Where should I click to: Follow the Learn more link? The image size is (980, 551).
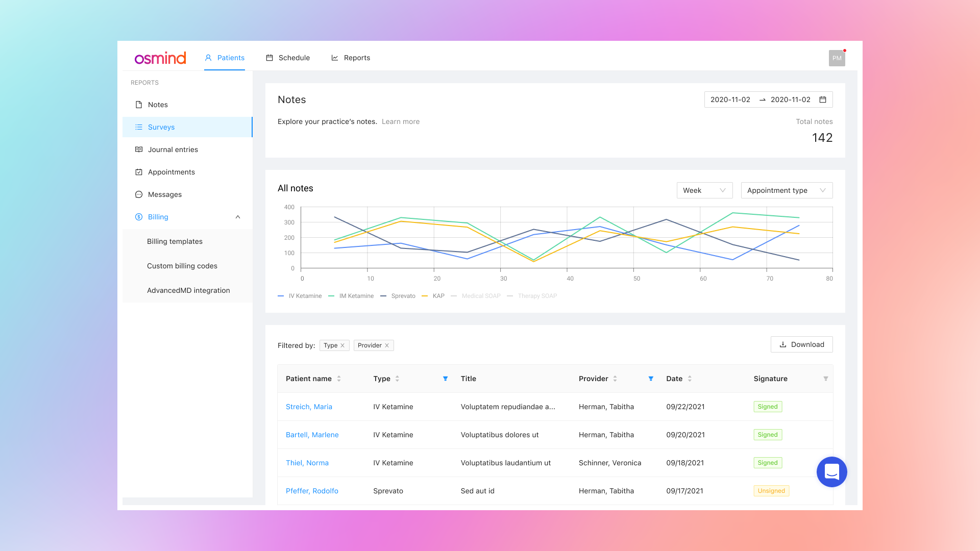(x=401, y=121)
